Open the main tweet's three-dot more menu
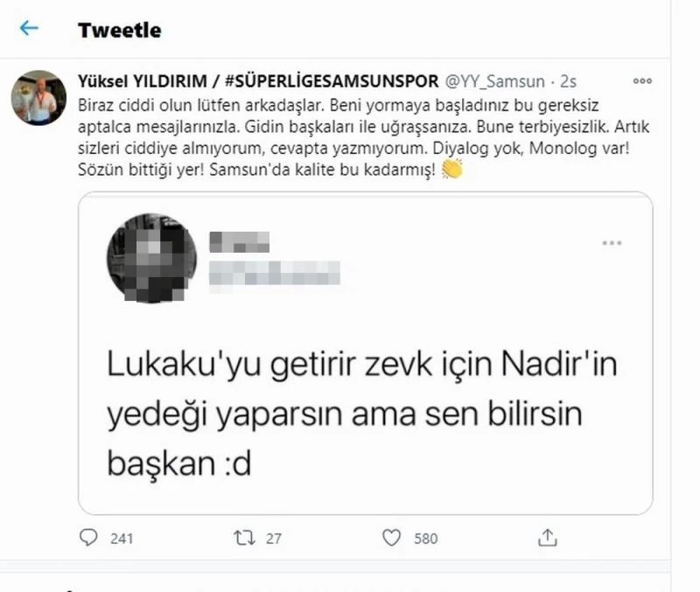Screen dimensions: 700x592 pyautogui.click(x=642, y=81)
